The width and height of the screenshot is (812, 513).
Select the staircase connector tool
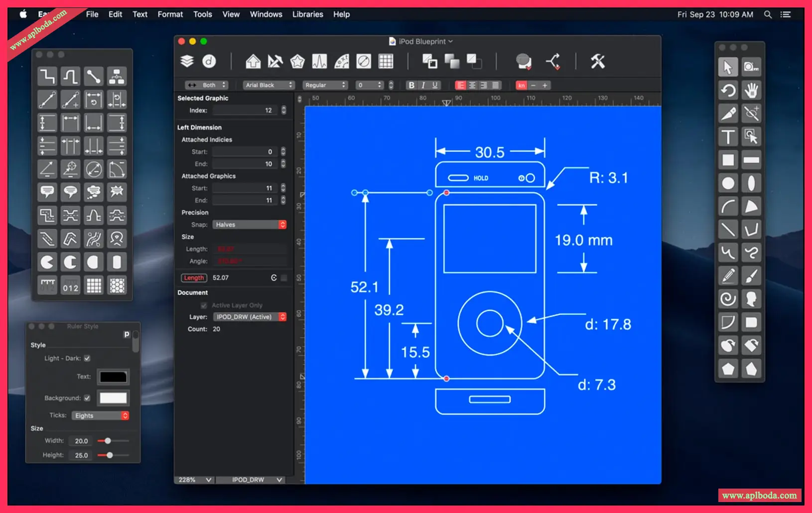pos(47,76)
